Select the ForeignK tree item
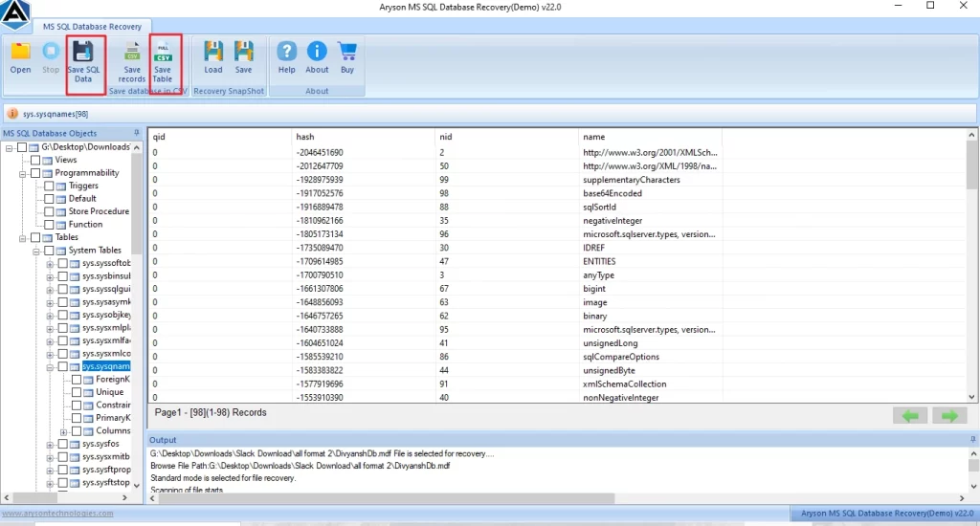The width and height of the screenshot is (980, 526). click(x=113, y=379)
